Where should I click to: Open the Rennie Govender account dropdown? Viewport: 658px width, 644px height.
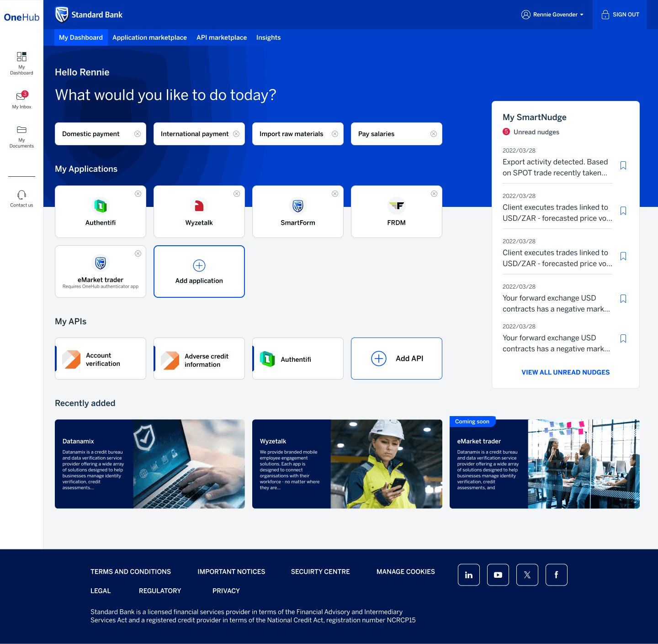click(552, 15)
